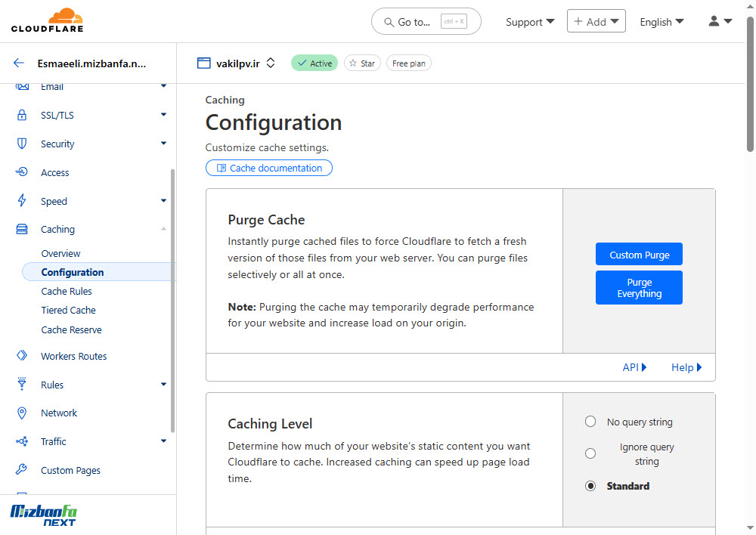This screenshot has width=756, height=535.
Task: Click the Mizbanfa Next logo
Action: (43, 515)
